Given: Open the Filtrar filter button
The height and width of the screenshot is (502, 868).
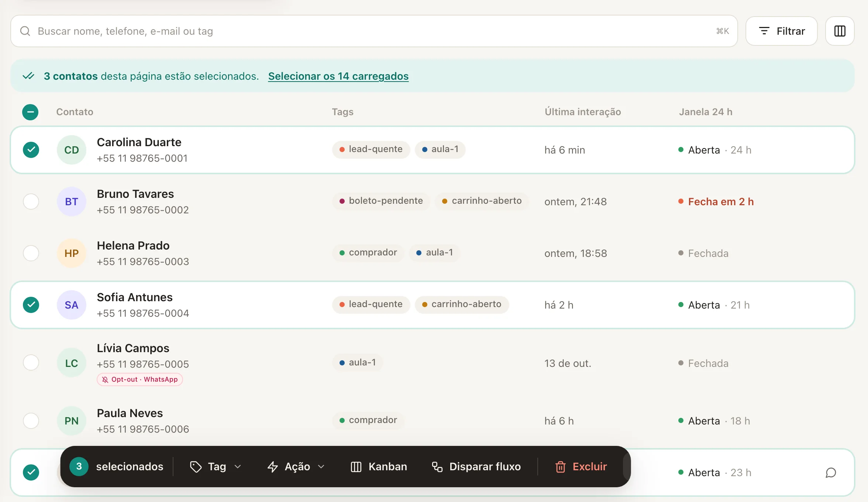Looking at the screenshot, I should (782, 31).
